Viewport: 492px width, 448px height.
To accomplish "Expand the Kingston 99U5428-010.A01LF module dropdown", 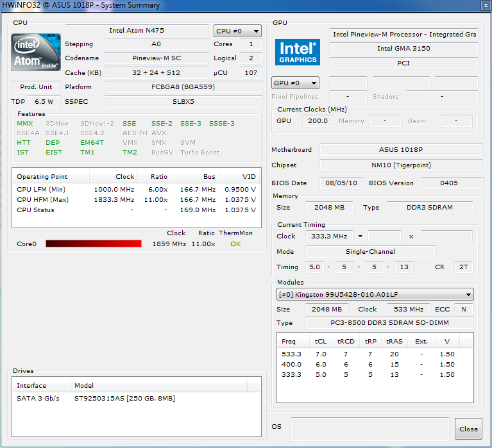I will [375, 294].
